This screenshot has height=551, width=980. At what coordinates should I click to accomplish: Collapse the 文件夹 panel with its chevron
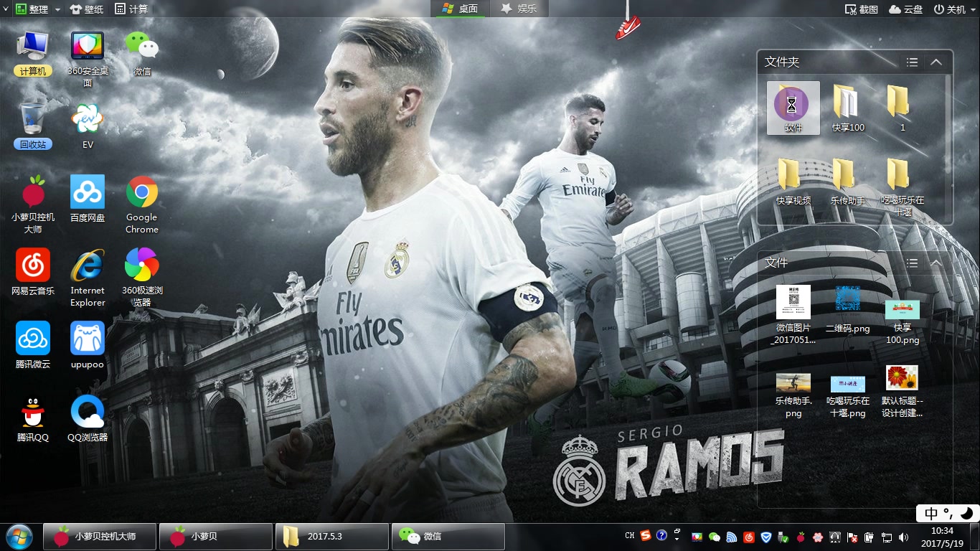tap(936, 62)
